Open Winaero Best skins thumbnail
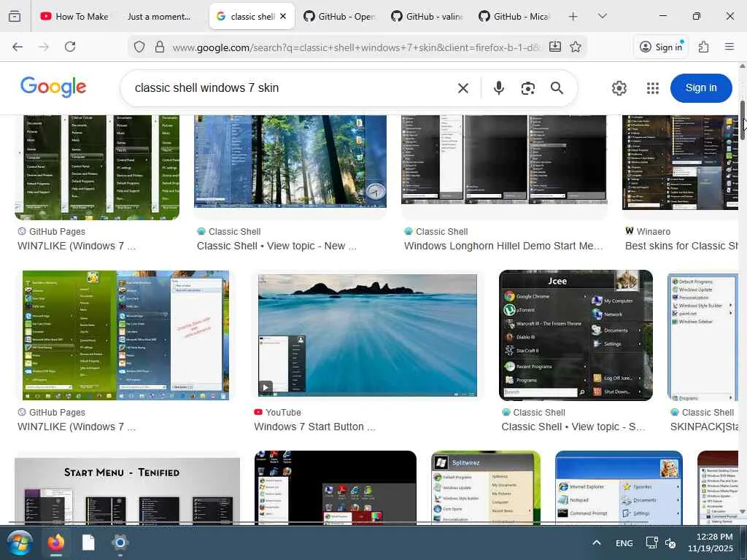The height and width of the screenshot is (560, 747). (x=681, y=163)
